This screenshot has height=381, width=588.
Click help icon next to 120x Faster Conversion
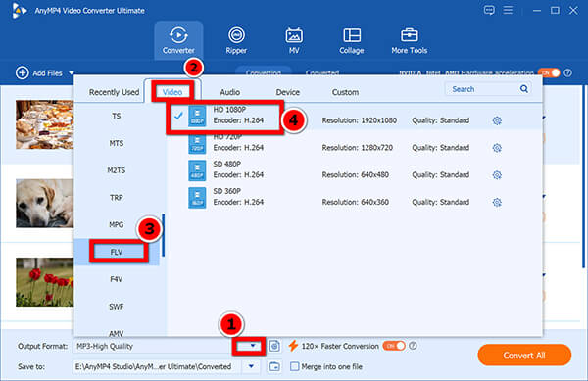(413, 346)
